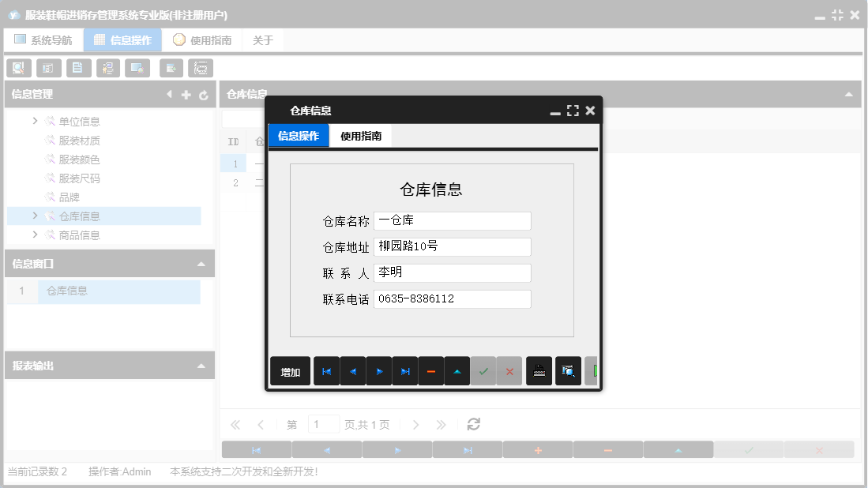This screenshot has height=488, width=868.
Task: Click the previous record arrow icon
Action: pyautogui.click(x=353, y=370)
